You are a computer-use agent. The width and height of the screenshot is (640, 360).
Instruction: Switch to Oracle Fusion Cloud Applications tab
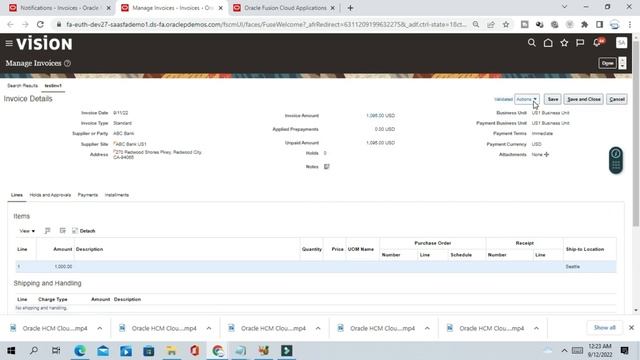point(284,8)
